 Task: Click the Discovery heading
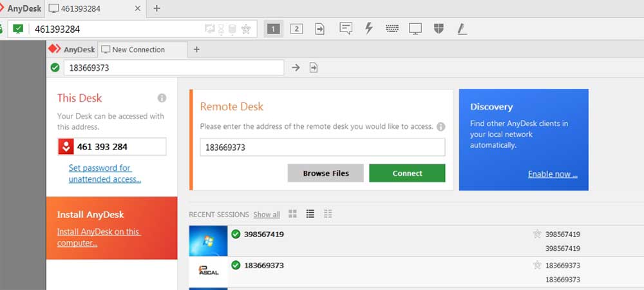point(491,107)
